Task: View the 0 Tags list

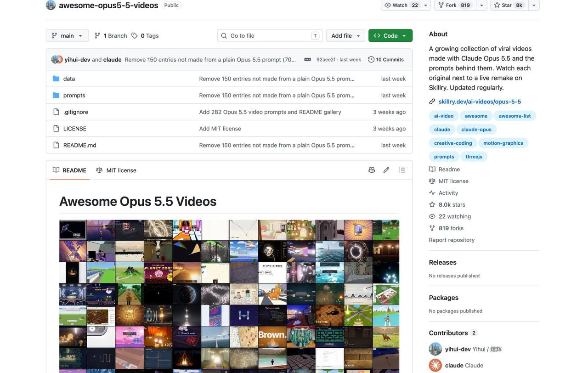Action: click(145, 35)
